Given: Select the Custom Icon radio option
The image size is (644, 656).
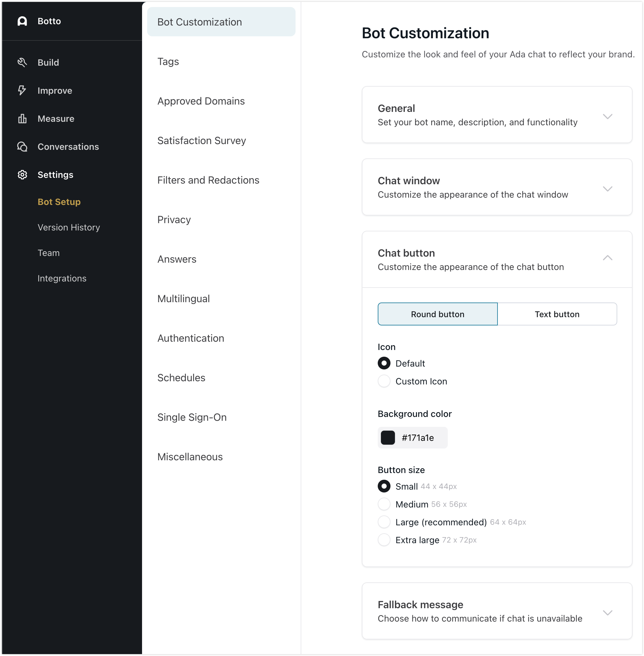Looking at the screenshot, I should pyautogui.click(x=384, y=381).
